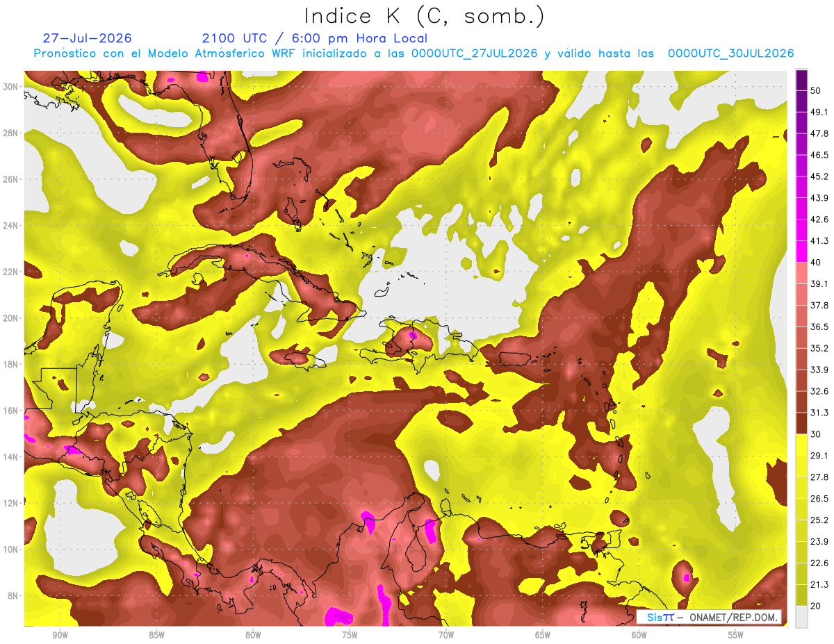
Task: Click the colorbar value "47.8"
Action: point(820,133)
